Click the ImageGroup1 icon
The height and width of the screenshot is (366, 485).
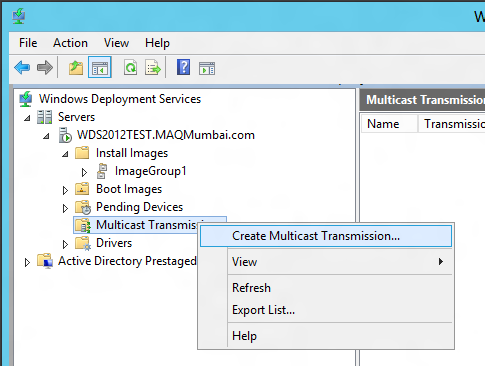[x=102, y=171]
